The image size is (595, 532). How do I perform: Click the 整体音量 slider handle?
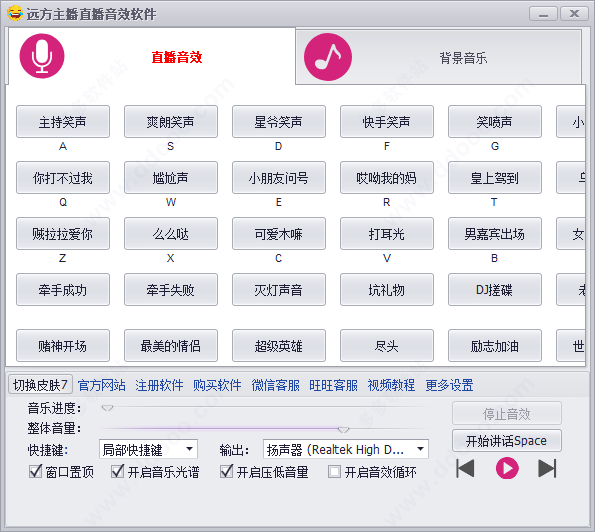pyautogui.click(x=343, y=430)
